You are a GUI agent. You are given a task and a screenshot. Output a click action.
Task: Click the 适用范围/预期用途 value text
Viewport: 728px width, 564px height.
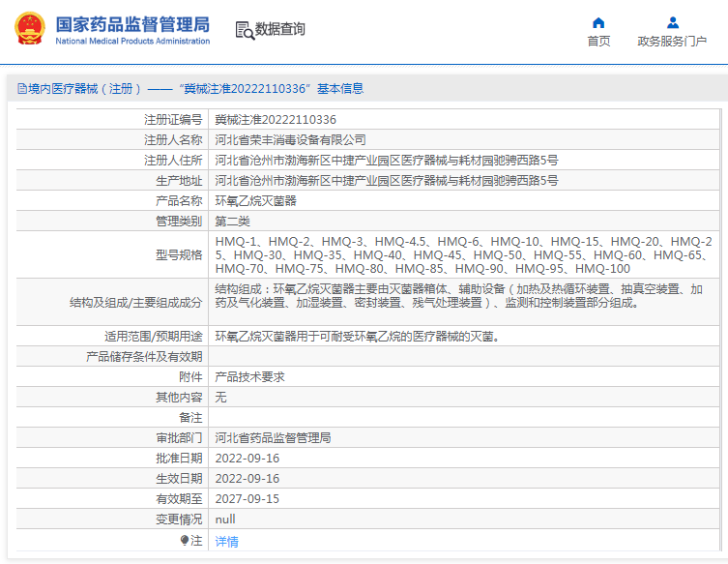pyautogui.click(x=358, y=337)
